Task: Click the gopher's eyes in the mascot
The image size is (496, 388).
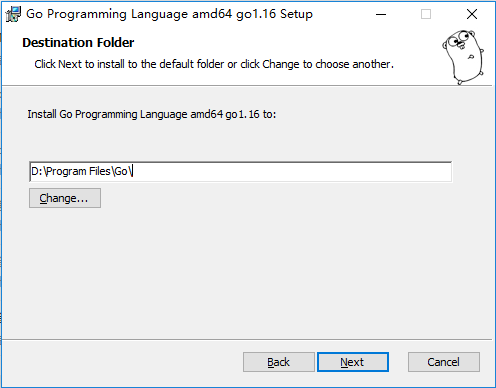Action: (458, 39)
